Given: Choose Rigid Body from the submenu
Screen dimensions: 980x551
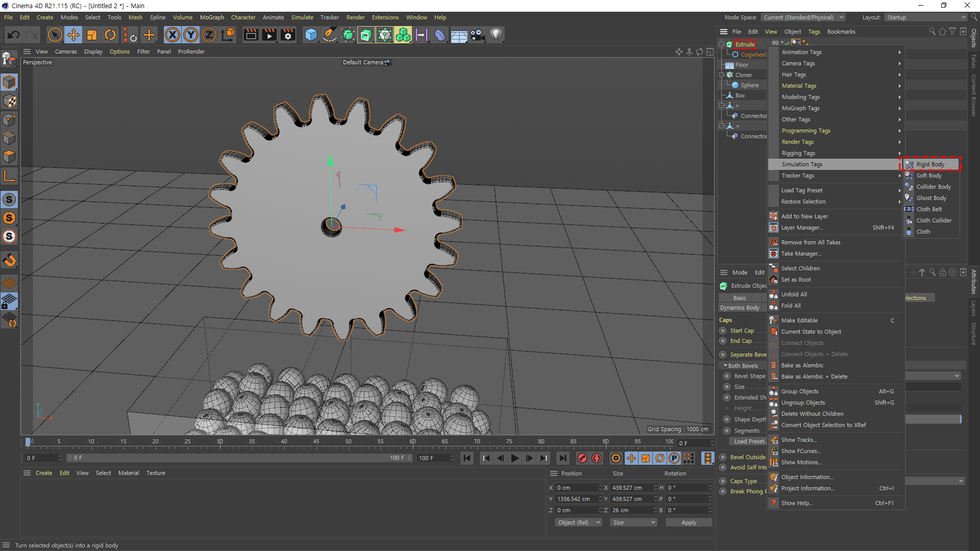Looking at the screenshot, I should pyautogui.click(x=930, y=164).
